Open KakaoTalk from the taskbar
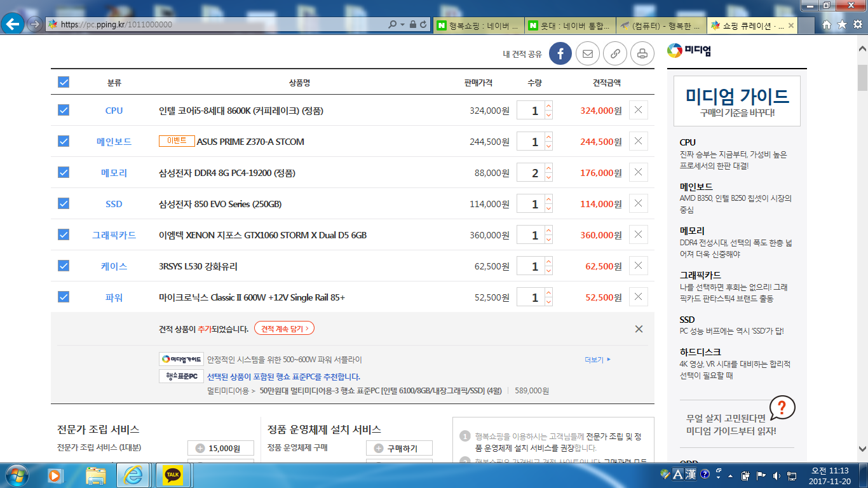The width and height of the screenshot is (868, 488). tap(172, 475)
